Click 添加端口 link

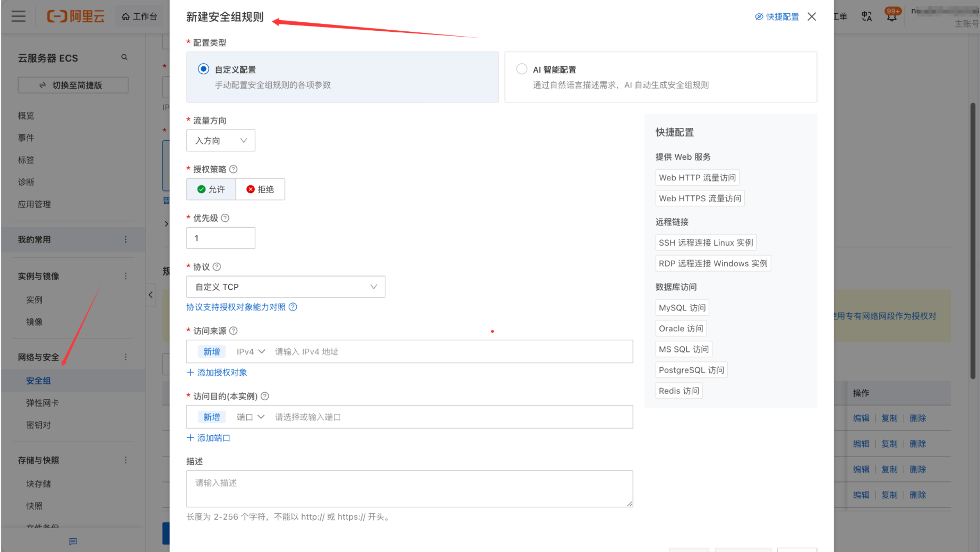pos(209,438)
